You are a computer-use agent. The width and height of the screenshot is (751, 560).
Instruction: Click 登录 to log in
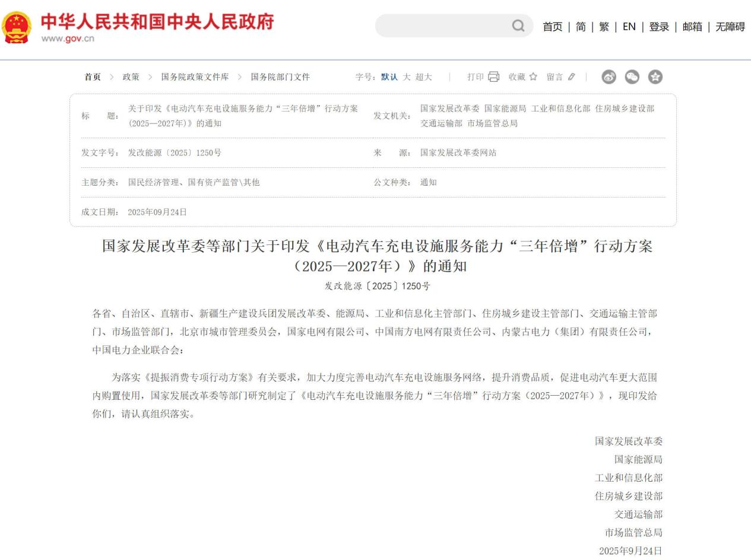pos(659,27)
